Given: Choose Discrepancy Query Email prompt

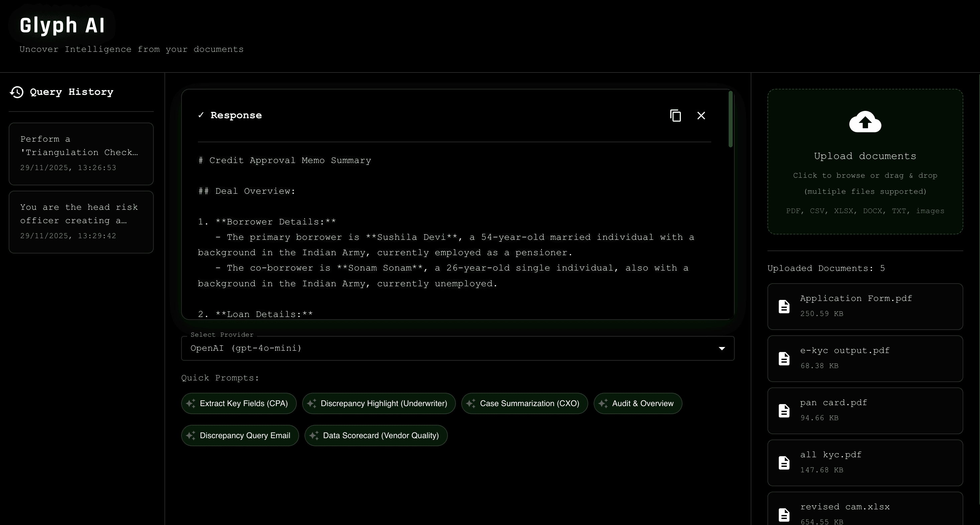Looking at the screenshot, I should coord(240,435).
